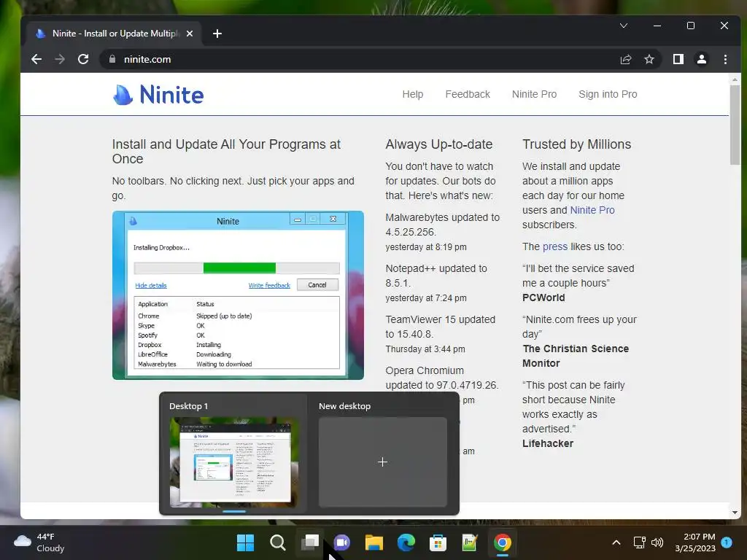Click the Ninite logo
Image resolution: width=747 pixels, height=560 pixels.
coord(158,94)
